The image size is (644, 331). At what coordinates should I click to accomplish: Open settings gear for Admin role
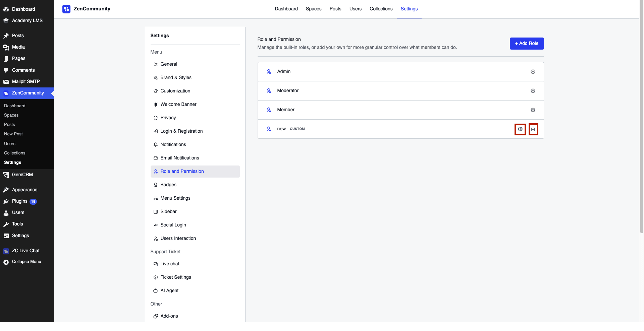(533, 72)
